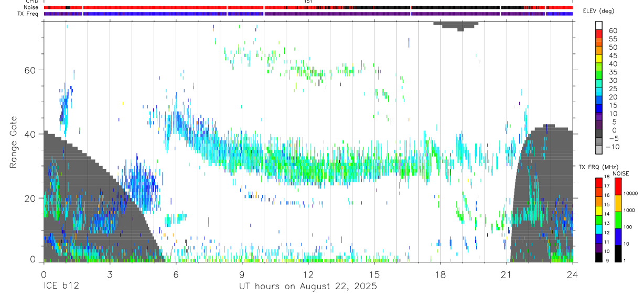Image resolution: width=644 pixels, height=297 pixels.
Task: Click the green segment of the NOISE colorbar
Action: 618,219
